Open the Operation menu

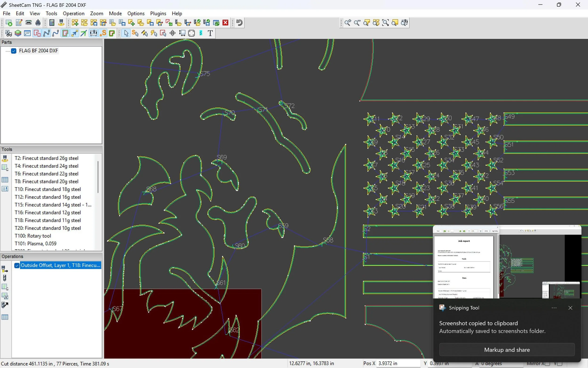click(x=73, y=13)
